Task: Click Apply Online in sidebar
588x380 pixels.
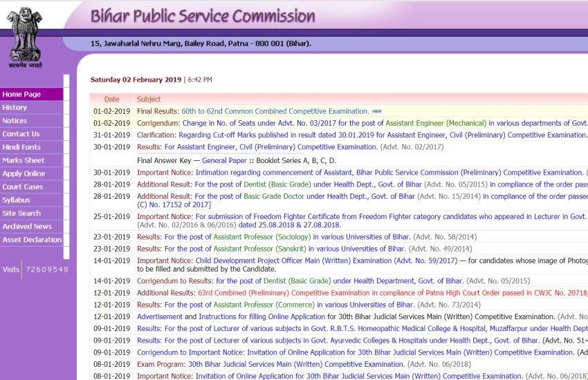Action: point(24,174)
